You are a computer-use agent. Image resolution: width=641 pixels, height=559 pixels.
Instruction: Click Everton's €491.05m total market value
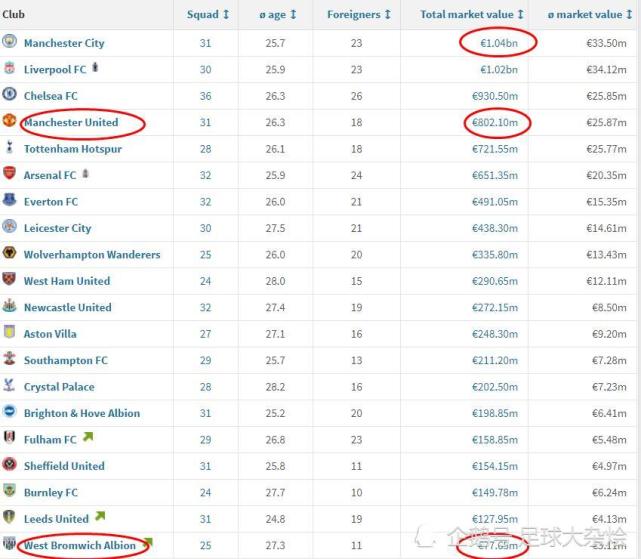pos(495,202)
